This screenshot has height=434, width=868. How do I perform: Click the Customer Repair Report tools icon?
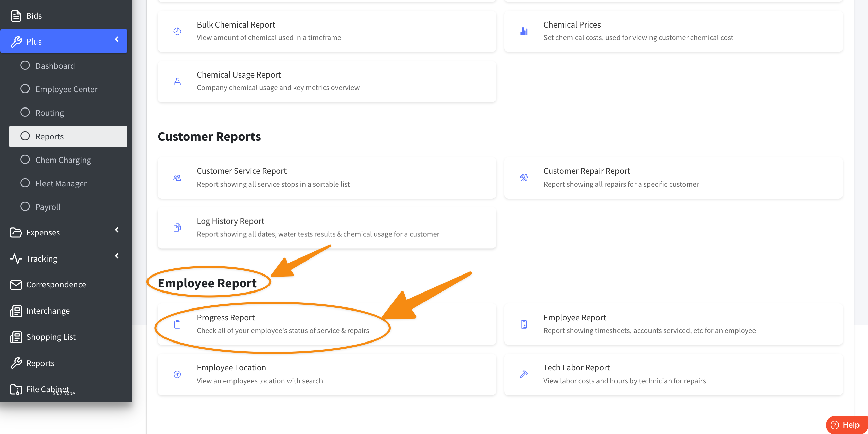pyautogui.click(x=524, y=178)
